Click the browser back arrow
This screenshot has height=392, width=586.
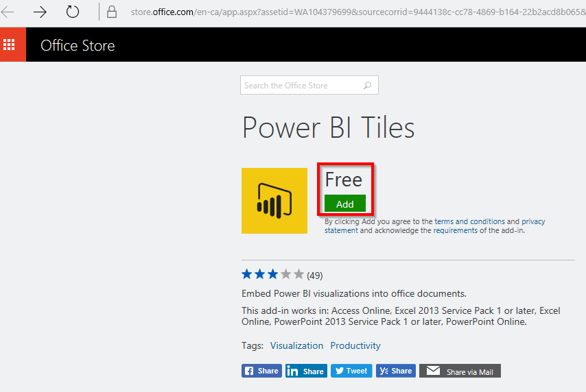pos(8,12)
